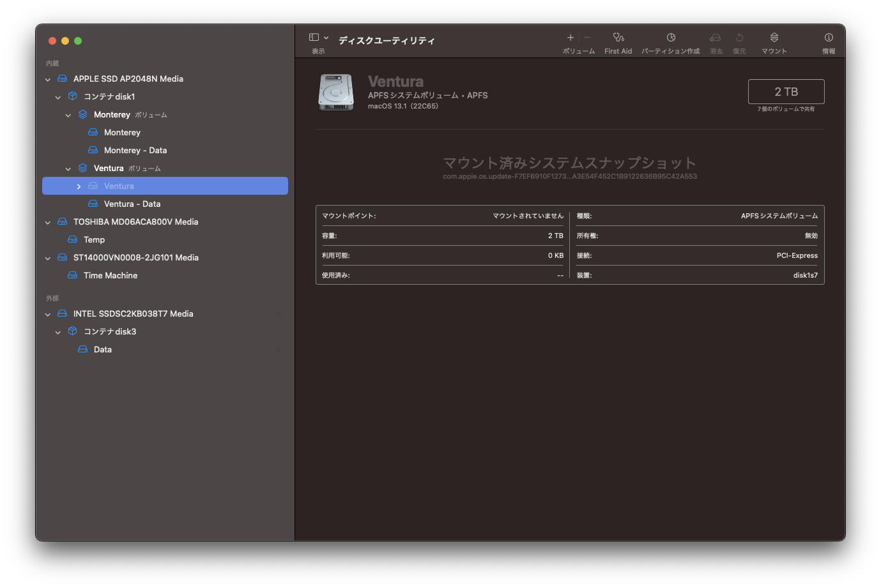Click the drive icon beside Temp
881x588 pixels.
pos(73,239)
